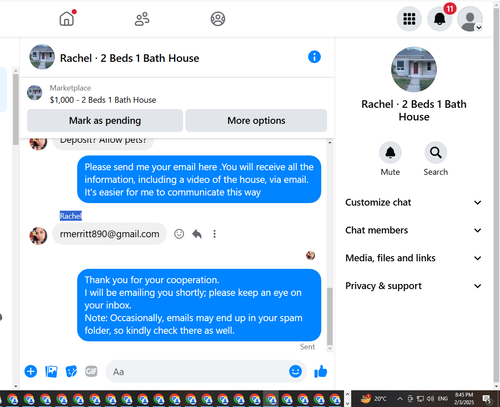Open the taskbar clock showing 8:45 PM
Image resolution: width=500 pixels, height=407 pixels.
464,399
